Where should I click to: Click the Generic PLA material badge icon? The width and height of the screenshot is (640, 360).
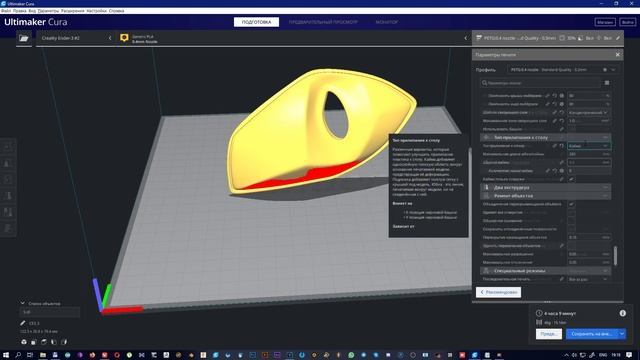pos(124,38)
